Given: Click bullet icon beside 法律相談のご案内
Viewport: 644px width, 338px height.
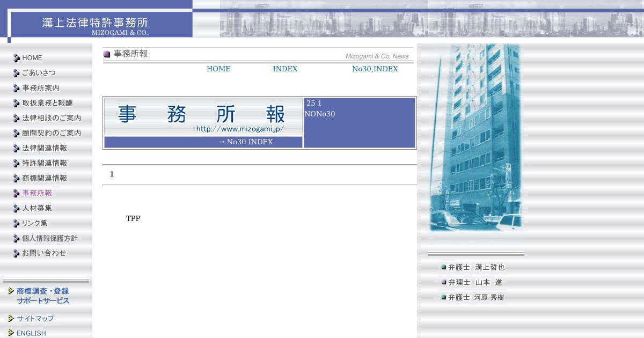Looking at the screenshot, I should pyautogui.click(x=17, y=118).
